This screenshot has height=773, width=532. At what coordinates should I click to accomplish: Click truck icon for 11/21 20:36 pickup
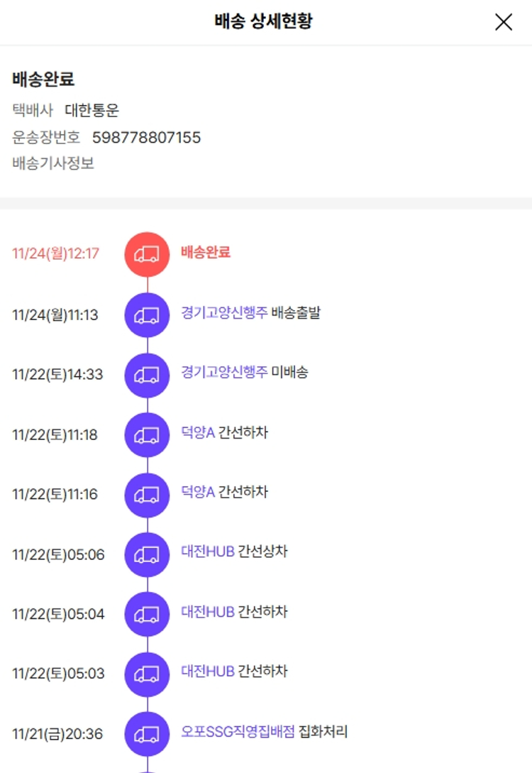pyautogui.click(x=147, y=734)
